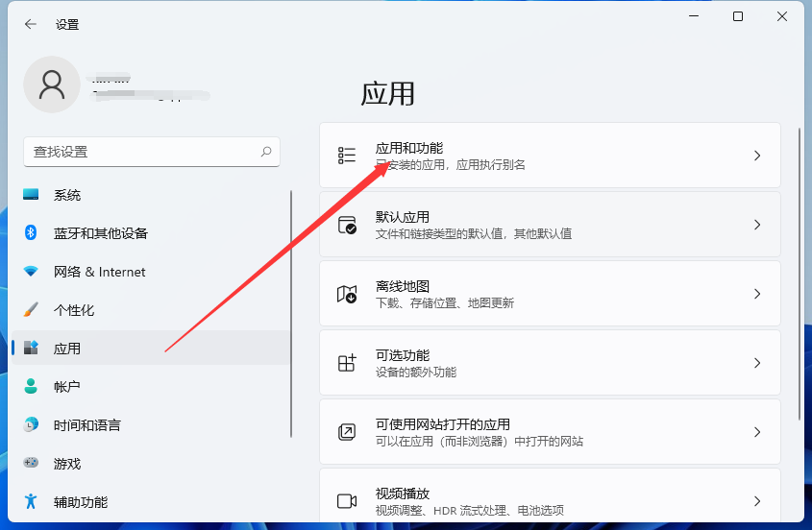This screenshot has width=812, height=530.
Task: Click text 视频调整、HDR 流式处理、电池选项
Action: (470, 511)
